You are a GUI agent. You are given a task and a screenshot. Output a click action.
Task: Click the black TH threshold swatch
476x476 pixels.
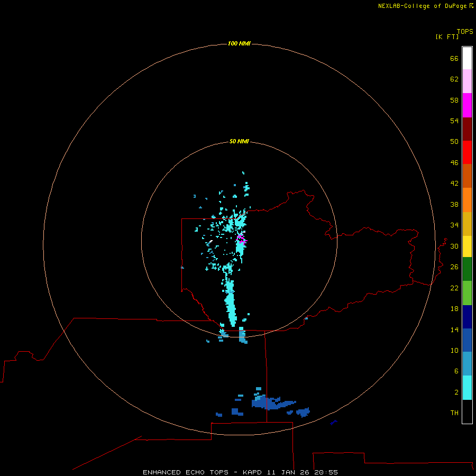[x=467, y=411]
